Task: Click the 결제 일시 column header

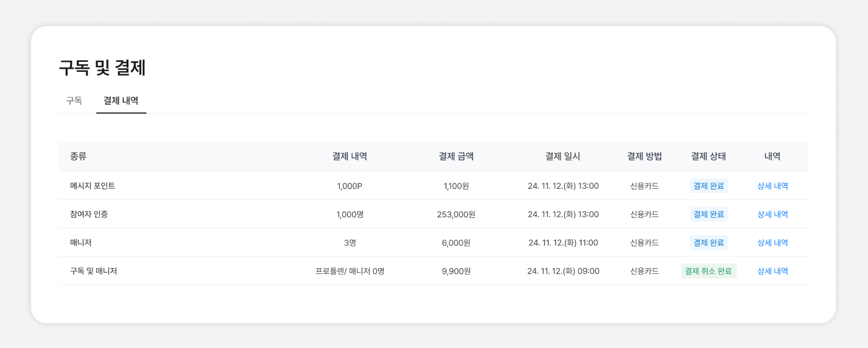Action: (x=563, y=157)
